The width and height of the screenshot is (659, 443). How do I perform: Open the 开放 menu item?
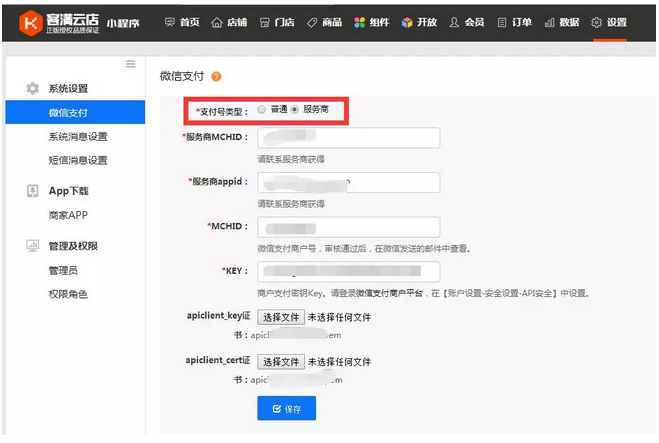pos(427,22)
